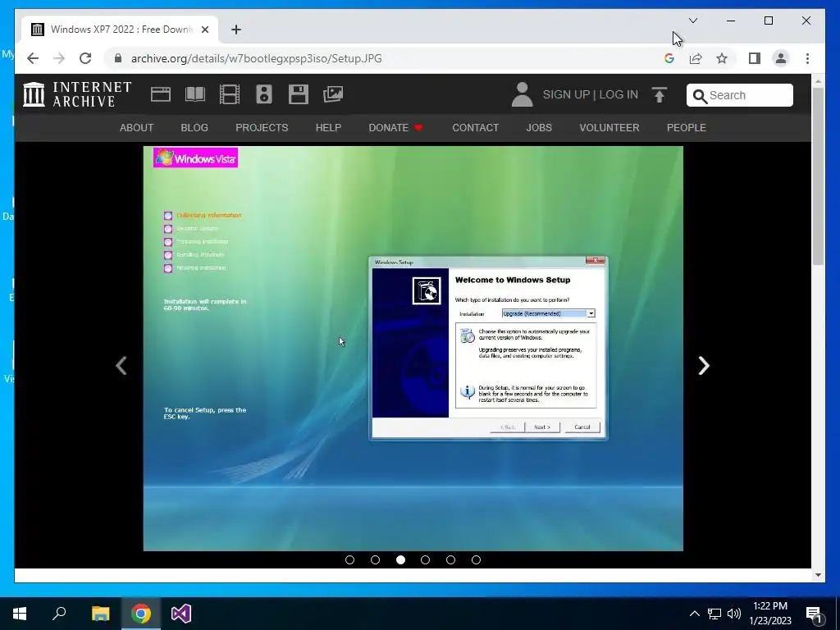The height and width of the screenshot is (630, 840).
Task: Click the network tray icon
Action: click(x=714, y=614)
